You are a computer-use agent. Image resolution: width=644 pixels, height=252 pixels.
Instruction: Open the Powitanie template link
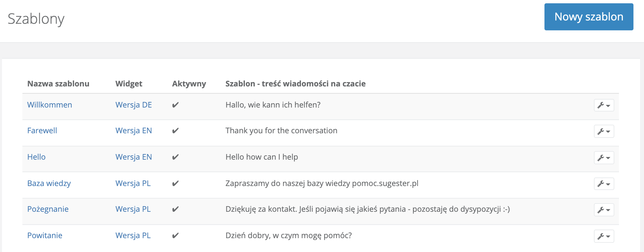click(x=45, y=236)
